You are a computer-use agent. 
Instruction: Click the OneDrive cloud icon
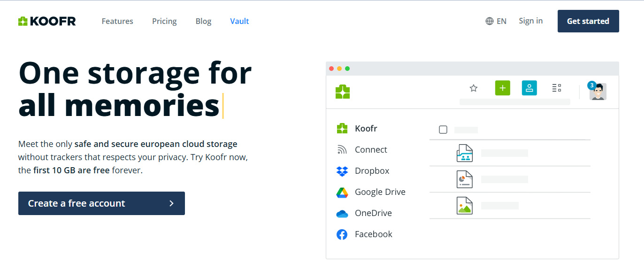(x=342, y=214)
